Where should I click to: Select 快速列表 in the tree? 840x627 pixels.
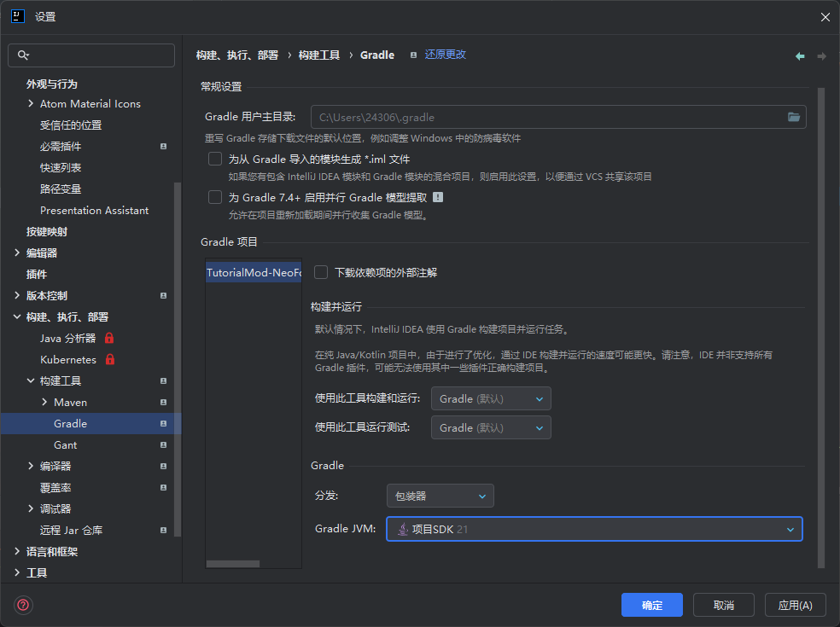pyautogui.click(x=61, y=167)
